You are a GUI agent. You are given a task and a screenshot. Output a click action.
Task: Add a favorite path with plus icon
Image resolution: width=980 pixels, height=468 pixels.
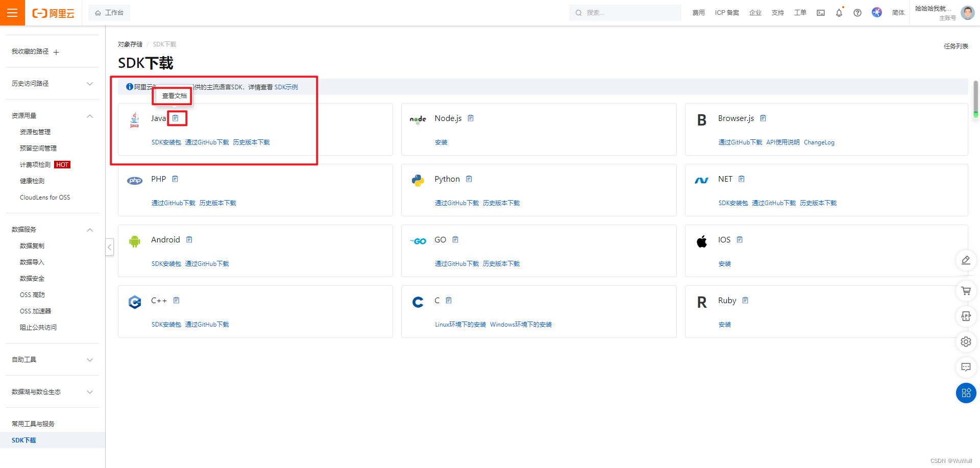(56, 52)
